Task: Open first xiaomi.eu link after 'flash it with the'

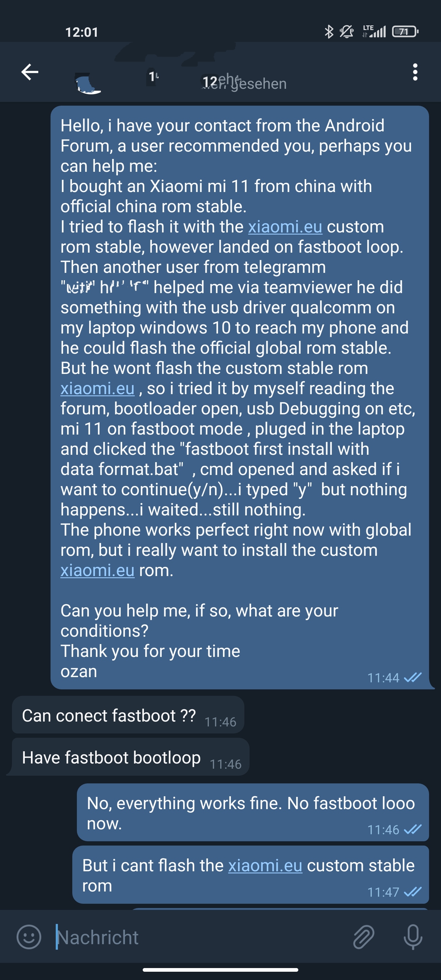Action: (x=285, y=227)
